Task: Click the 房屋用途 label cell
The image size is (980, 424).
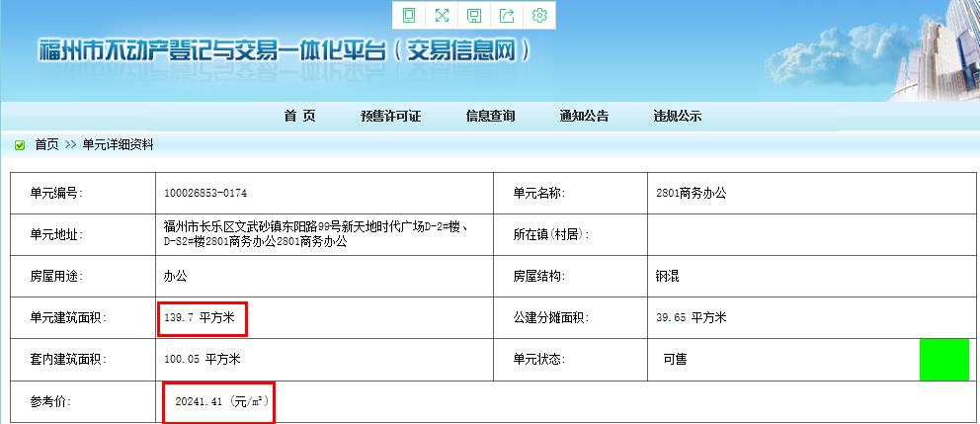Action: pyautogui.click(x=83, y=276)
